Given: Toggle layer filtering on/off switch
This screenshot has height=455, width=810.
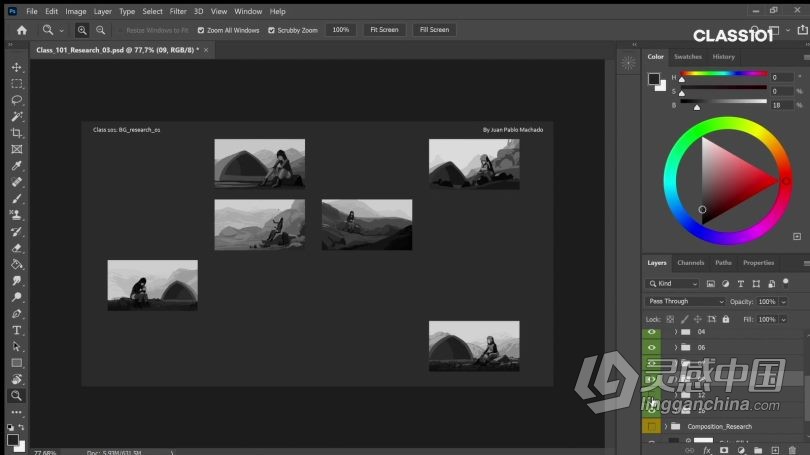Looking at the screenshot, I should [x=786, y=283].
